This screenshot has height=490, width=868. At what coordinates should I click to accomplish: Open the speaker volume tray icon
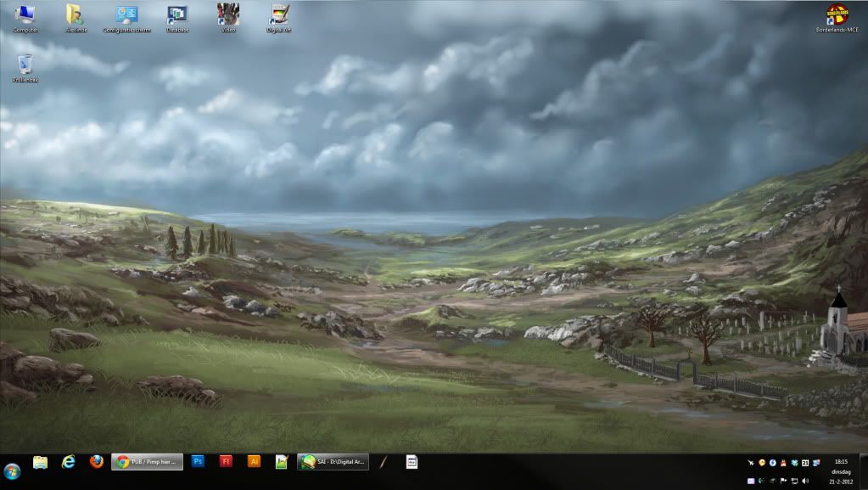pyautogui.click(x=805, y=481)
